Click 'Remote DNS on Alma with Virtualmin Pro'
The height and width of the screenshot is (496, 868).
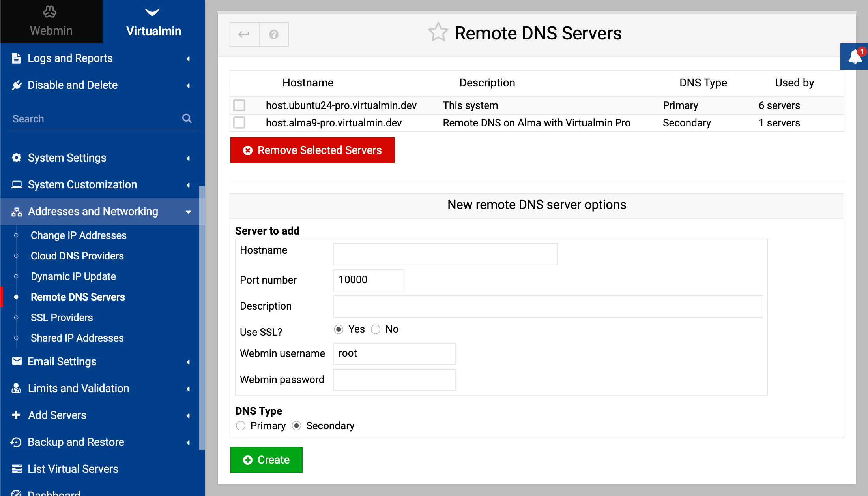537,123
